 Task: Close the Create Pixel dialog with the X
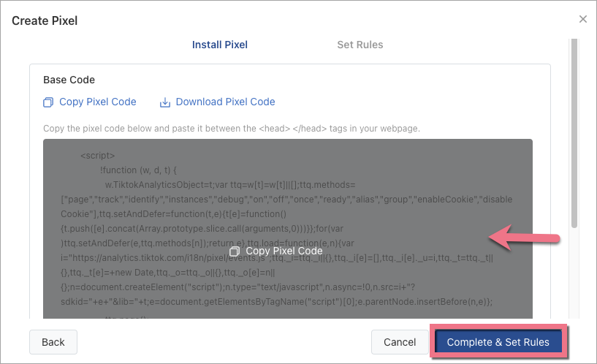(x=582, y=19)
